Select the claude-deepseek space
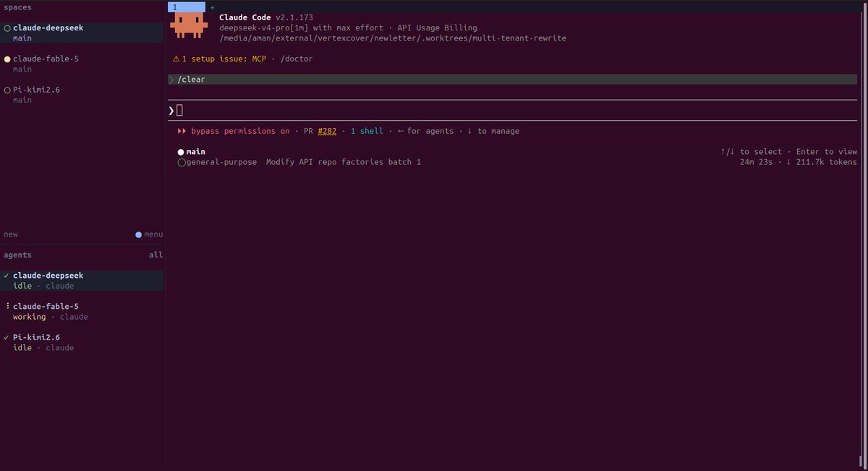 click(82, 33)
